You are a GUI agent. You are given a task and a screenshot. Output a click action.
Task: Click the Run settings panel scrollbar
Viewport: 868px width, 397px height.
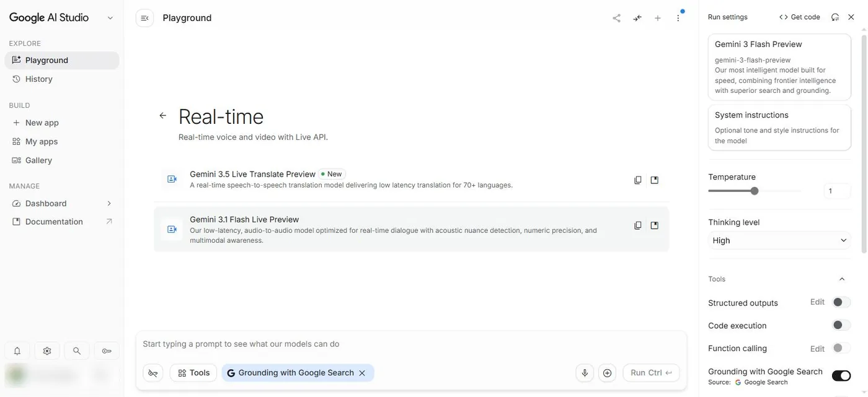(x=864, y=144)
